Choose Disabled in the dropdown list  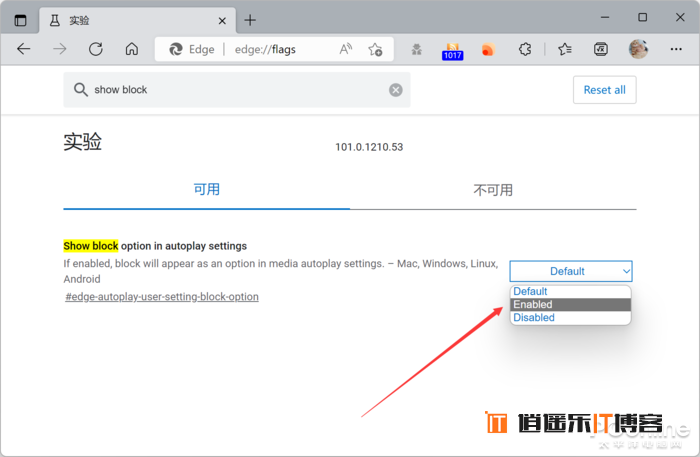click(x=571, y=317)
